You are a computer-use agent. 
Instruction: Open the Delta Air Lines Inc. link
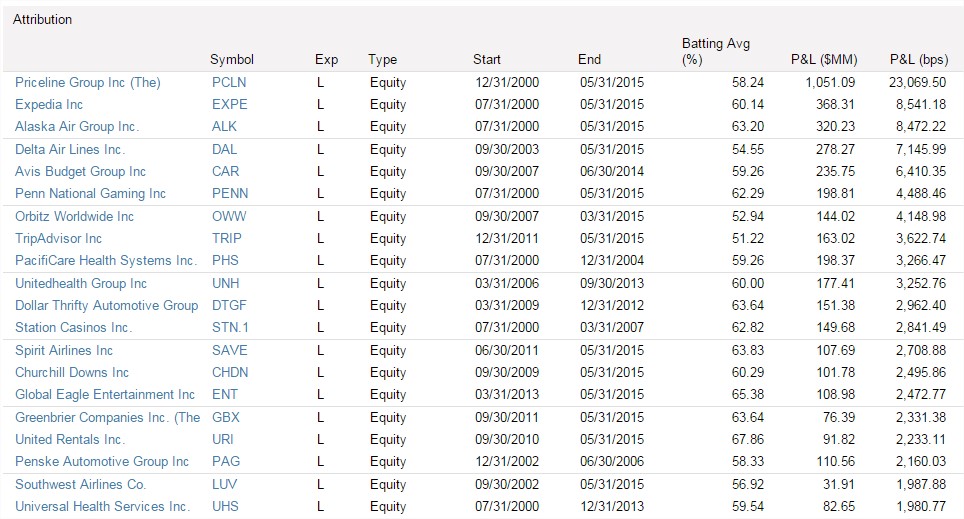[x=70, y=149]
